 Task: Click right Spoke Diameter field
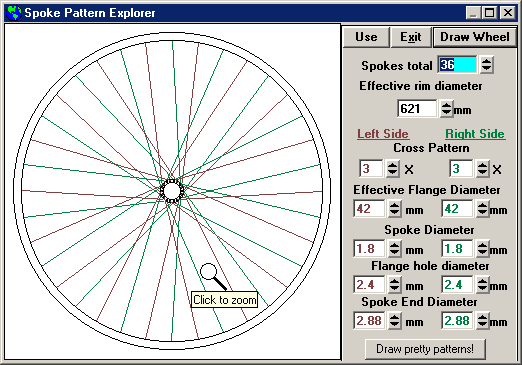click(x=457, y=249)
